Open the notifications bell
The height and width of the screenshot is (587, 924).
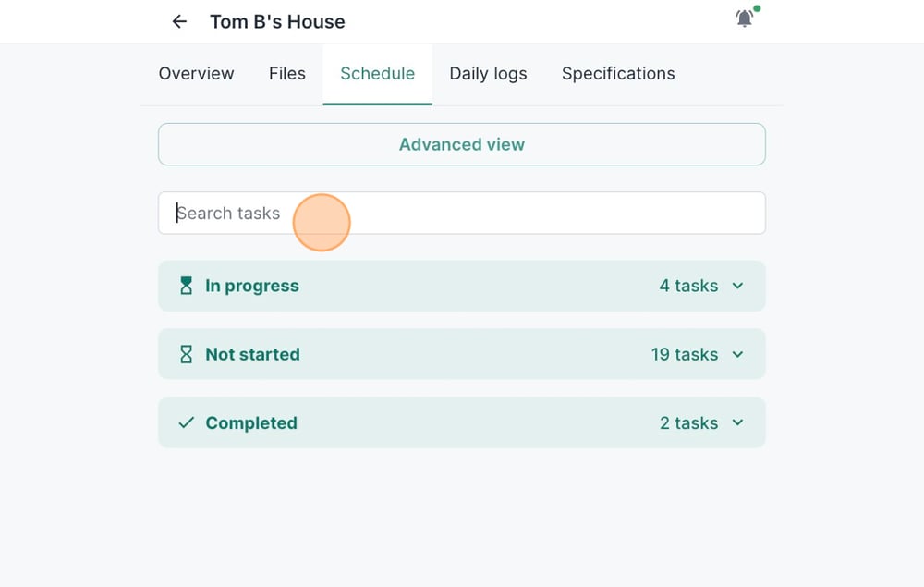[745, 18]
